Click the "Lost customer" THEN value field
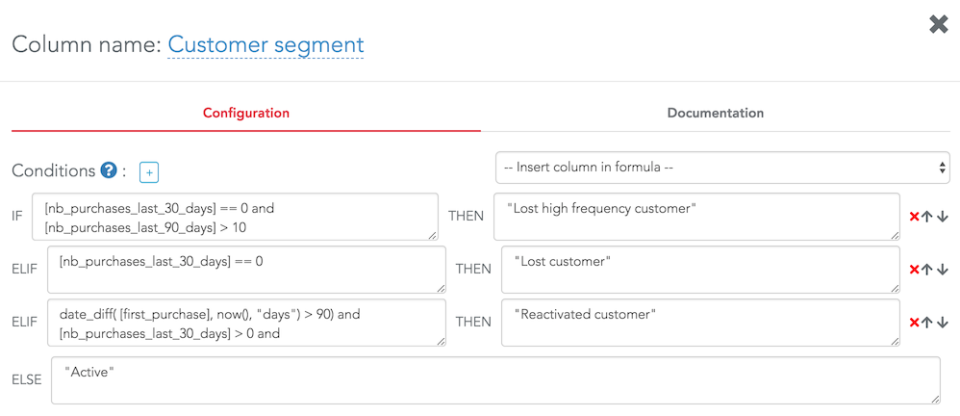 click(x=700, y=269)
